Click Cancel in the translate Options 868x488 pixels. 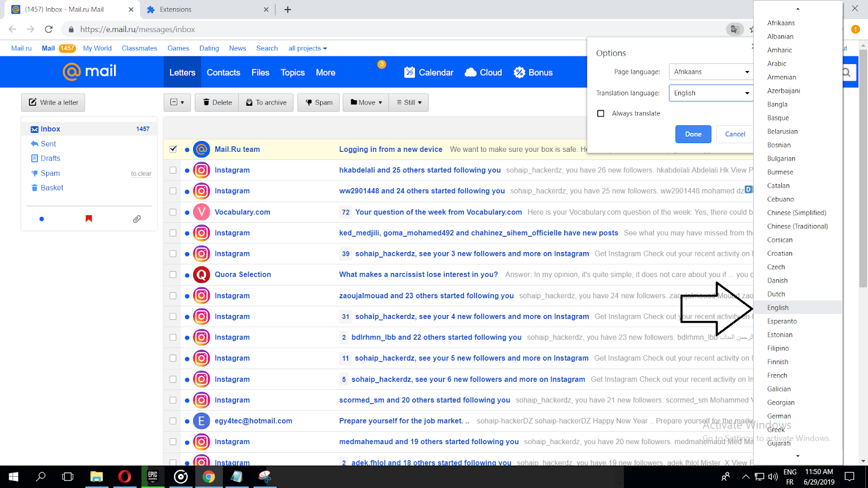coord(735,134)
